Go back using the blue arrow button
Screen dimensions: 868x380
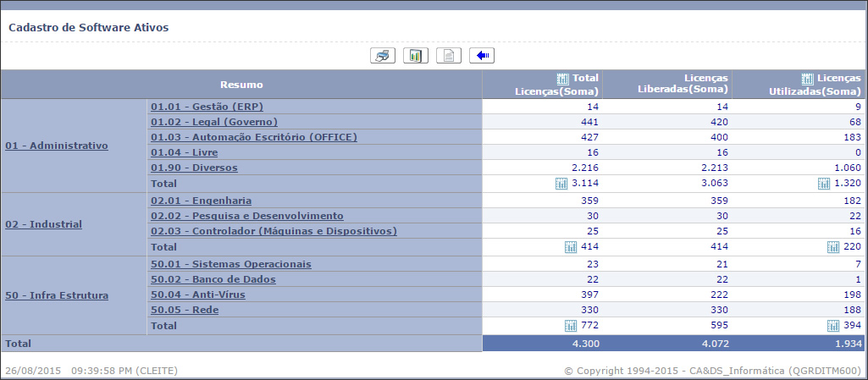click(482, 56)
